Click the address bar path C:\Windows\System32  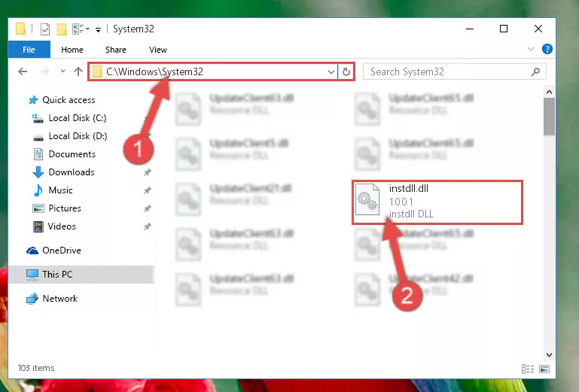coord(154,71)
